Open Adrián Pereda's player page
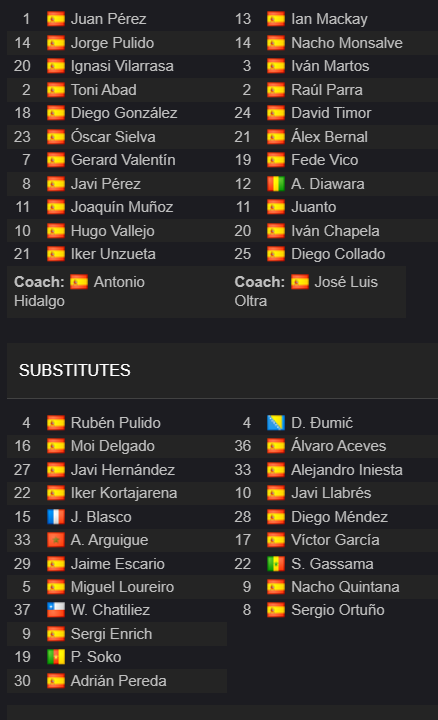The height and width of the screenshot is (720, 438). pyautogui.click(x=118, y=681)
